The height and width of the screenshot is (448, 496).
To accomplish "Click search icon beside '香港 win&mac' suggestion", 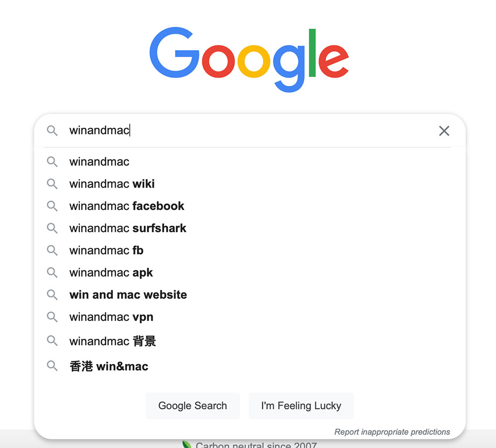I will 52,366.
